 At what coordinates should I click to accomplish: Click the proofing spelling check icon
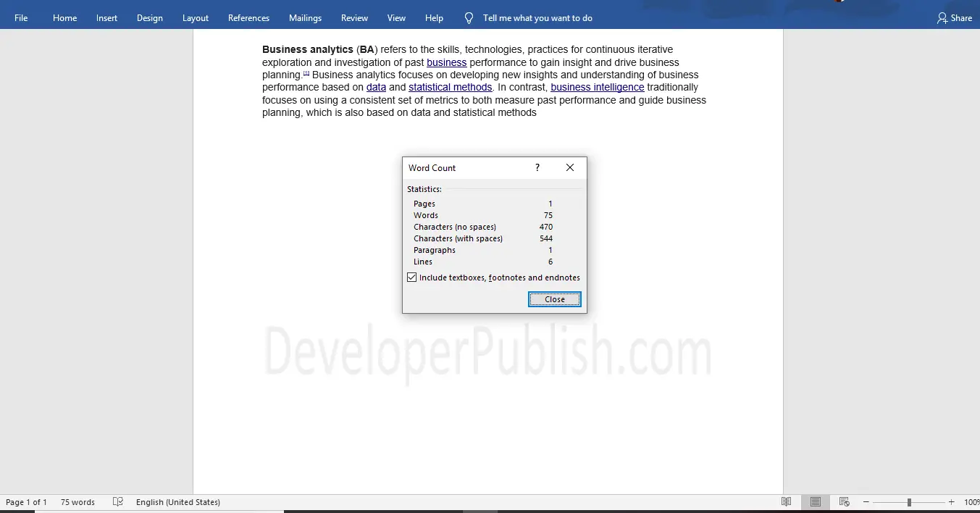point(118,502)
